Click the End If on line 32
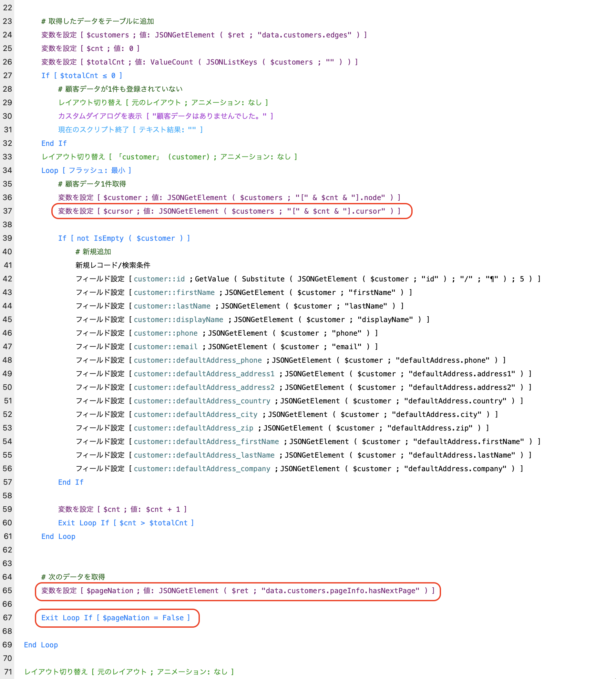616x679 pixels. (x=54, y=143)
